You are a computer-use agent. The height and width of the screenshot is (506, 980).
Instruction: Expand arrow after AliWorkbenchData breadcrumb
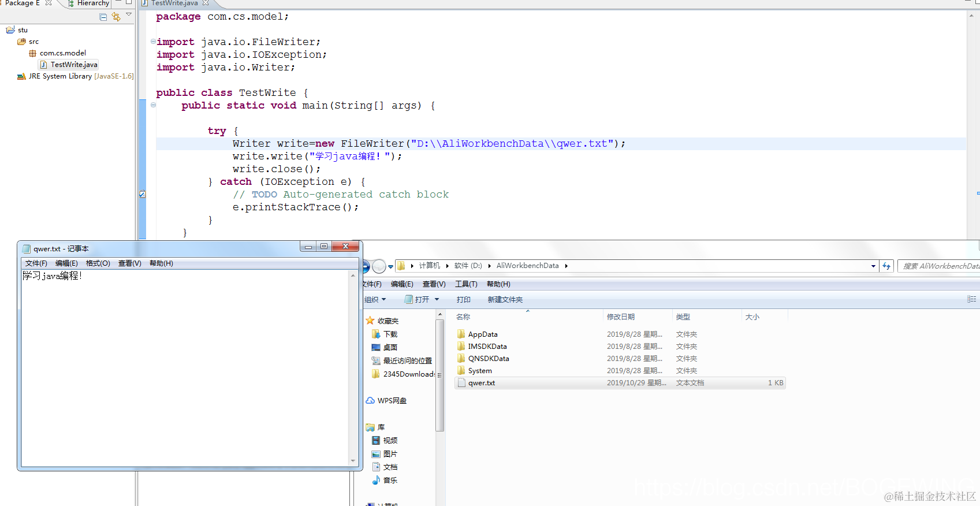click(566, 266)
